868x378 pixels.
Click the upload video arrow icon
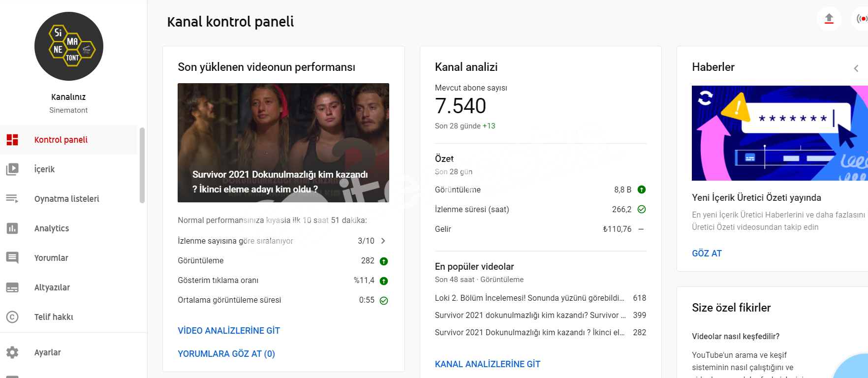tap(829, 19)
